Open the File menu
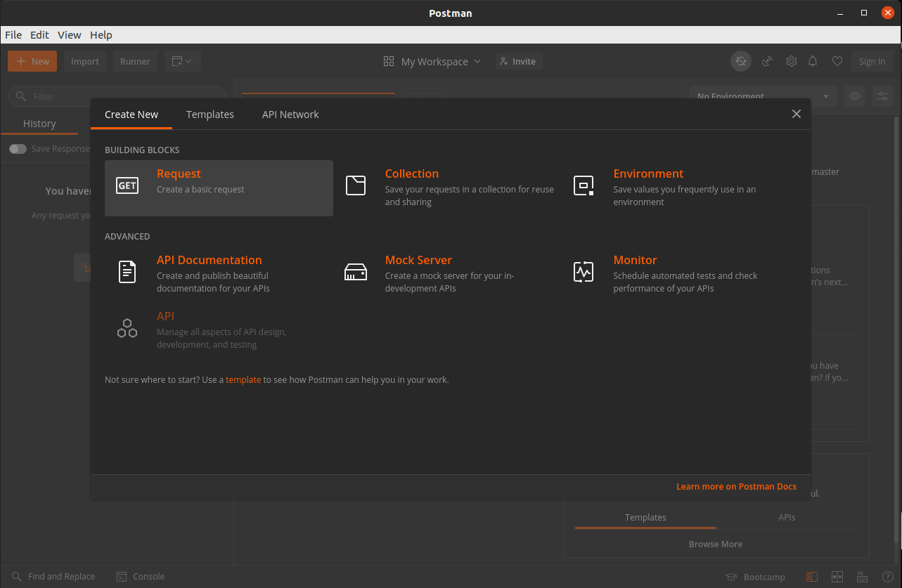 tap(13, 34)
